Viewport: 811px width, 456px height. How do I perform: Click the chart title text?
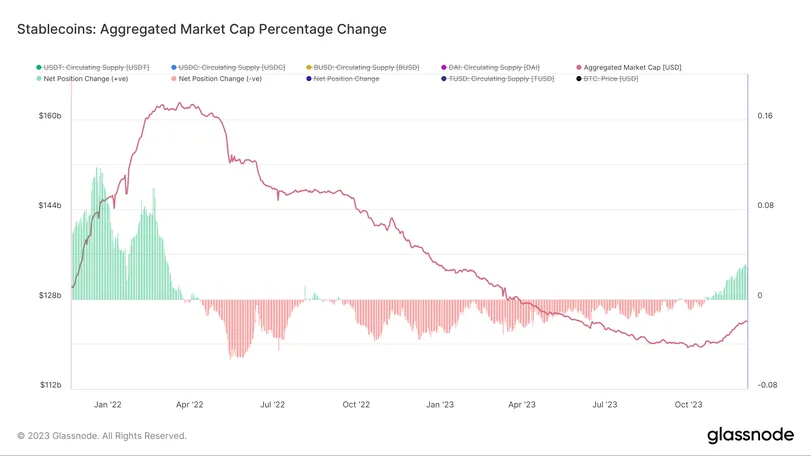coord(201,30)
